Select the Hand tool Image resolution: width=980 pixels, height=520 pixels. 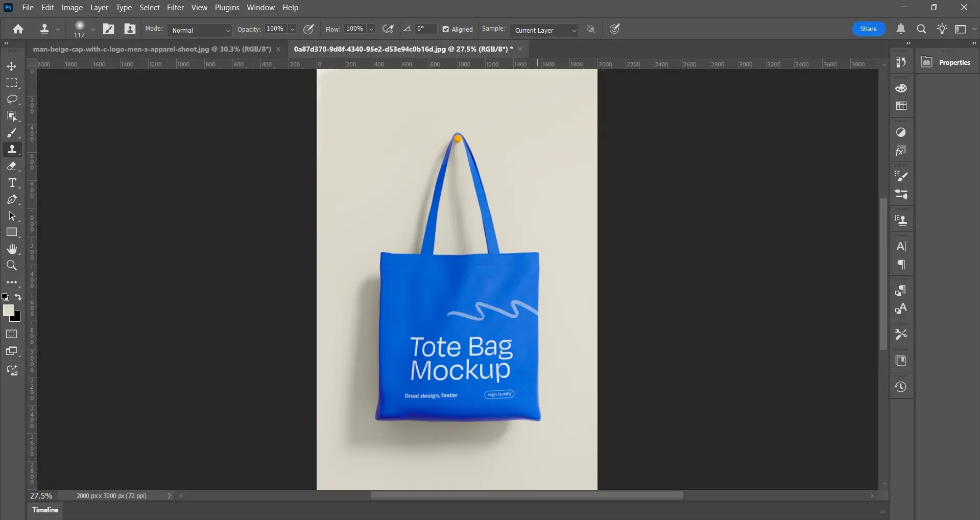coord(12,249)
